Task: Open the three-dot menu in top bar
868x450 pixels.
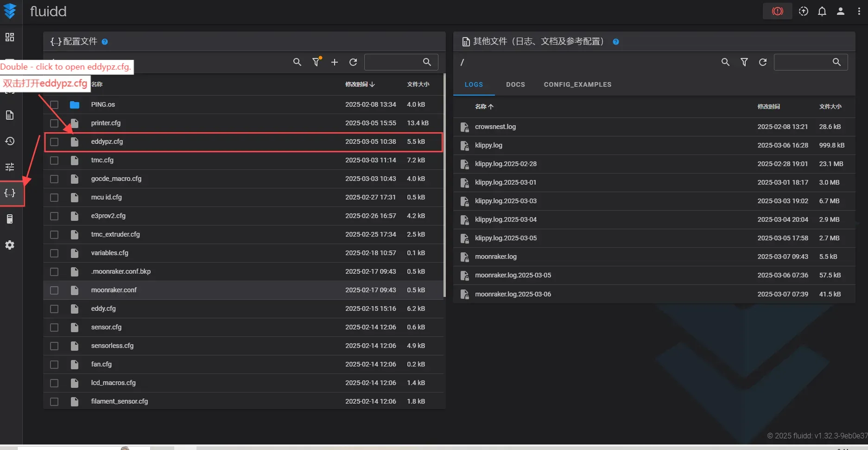Action: (x=859, y=11)
